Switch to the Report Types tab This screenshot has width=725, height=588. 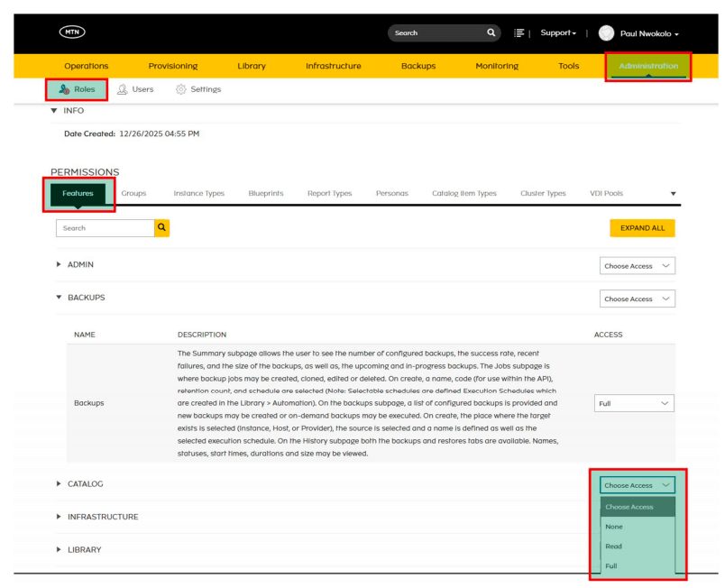[330, 193]
